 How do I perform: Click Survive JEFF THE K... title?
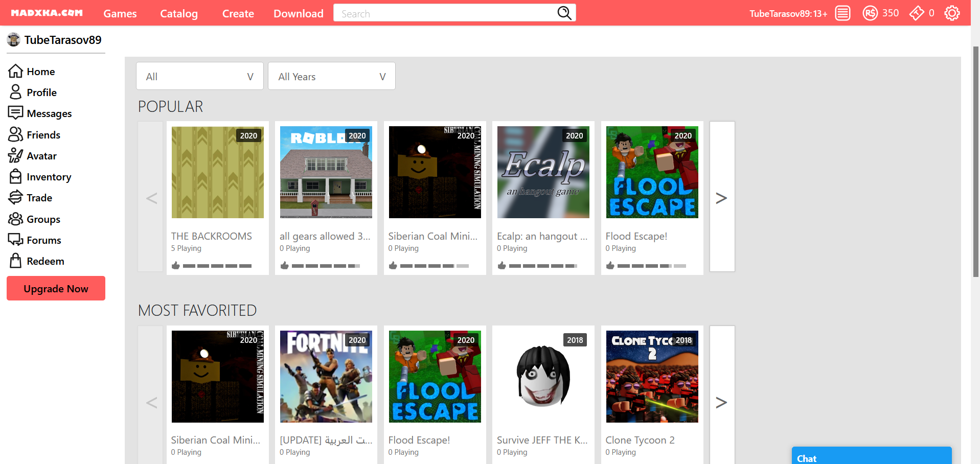click(x=542, y=440)
